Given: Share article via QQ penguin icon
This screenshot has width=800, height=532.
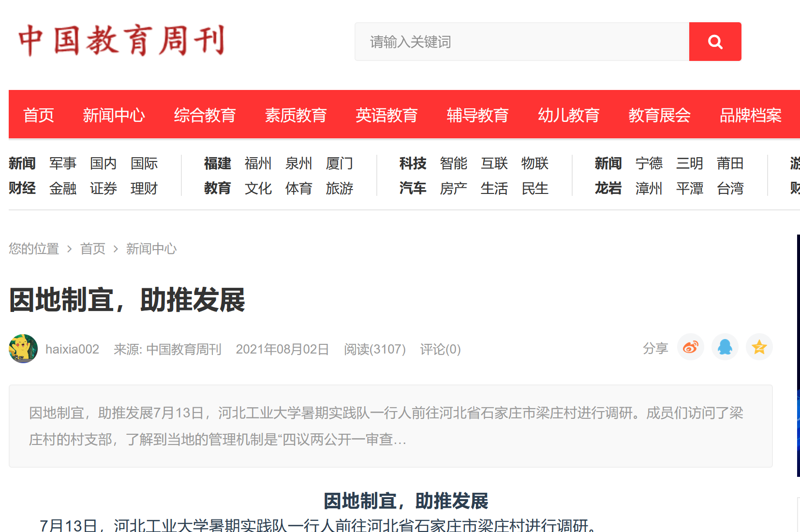Looking at the screenshot, I should tap(725, 347).
